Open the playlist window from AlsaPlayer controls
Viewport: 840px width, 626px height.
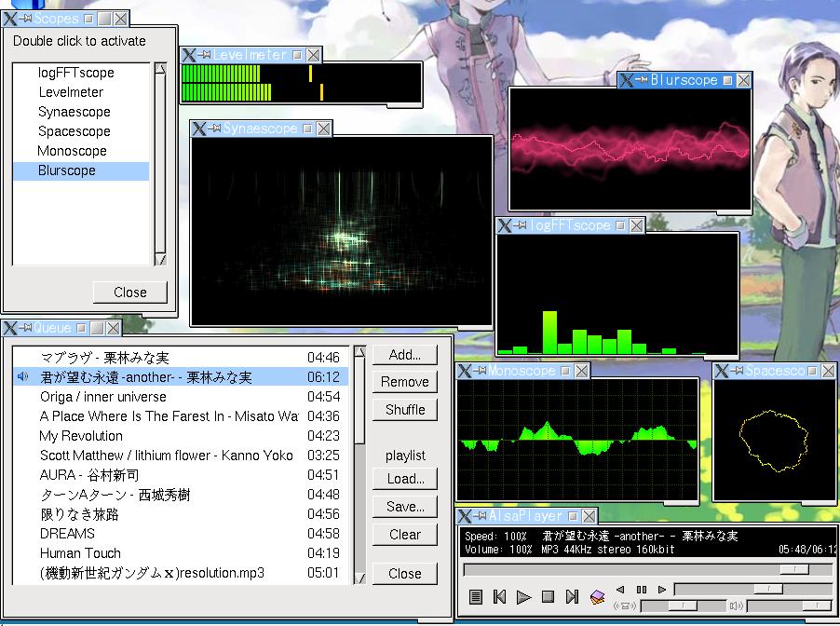tap(475, 596)
